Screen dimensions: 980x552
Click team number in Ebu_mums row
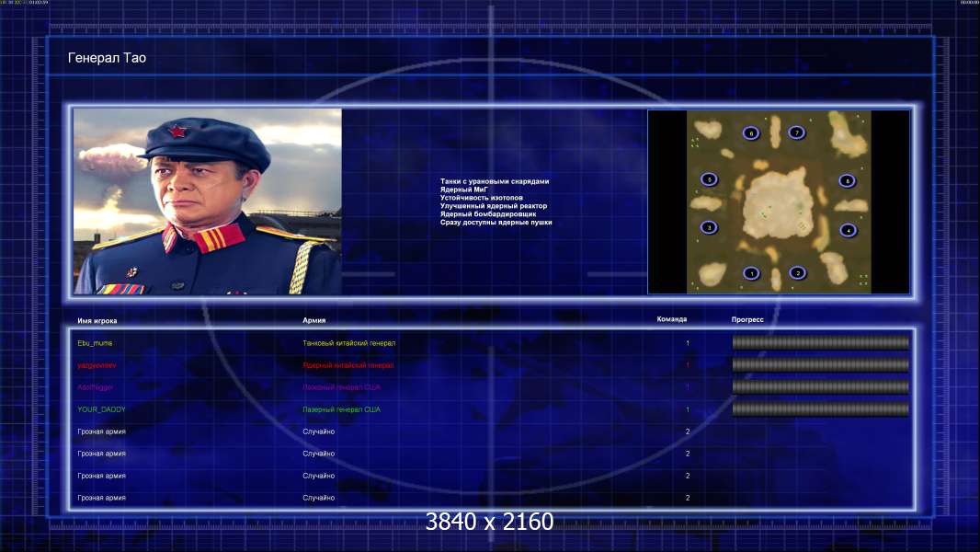688,343
